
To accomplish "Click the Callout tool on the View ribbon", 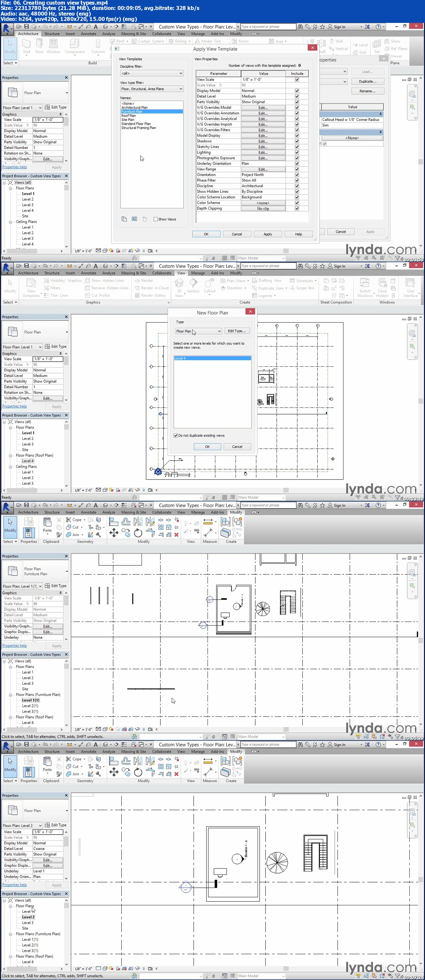I will click(x=210, y=286).
